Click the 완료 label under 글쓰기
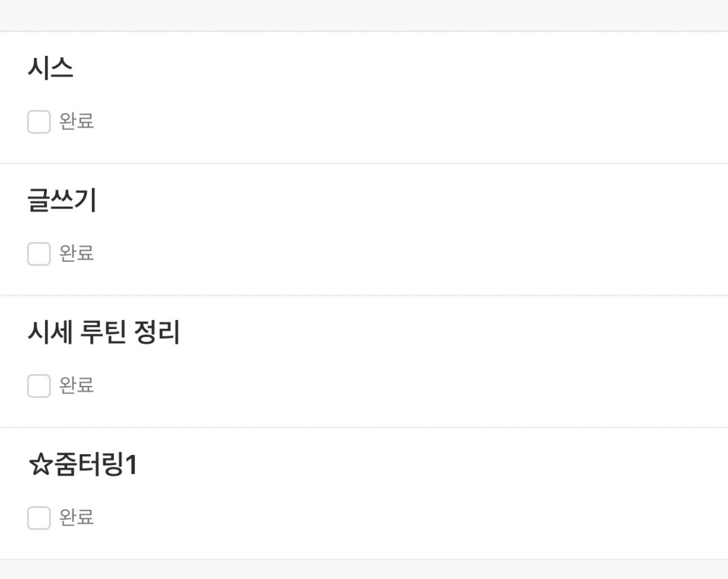The height and width of the screenshot is (579, 728). click(x=77, y=254)
